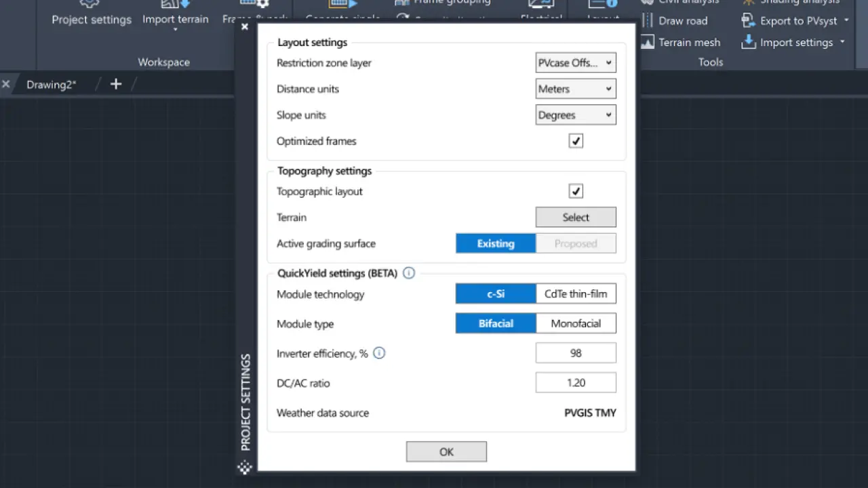Click the Import settings icon
868x488 pixels.
(x=748, y=42)
